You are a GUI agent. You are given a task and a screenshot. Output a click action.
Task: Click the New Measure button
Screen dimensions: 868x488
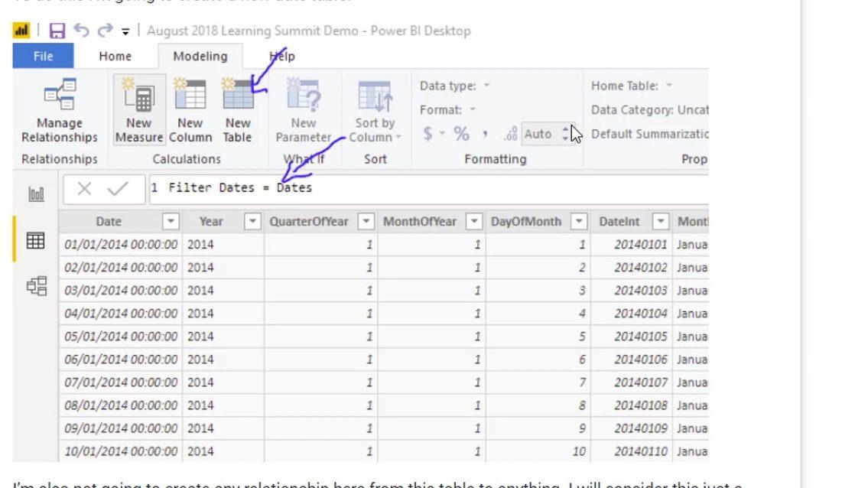tap(139, 110)
